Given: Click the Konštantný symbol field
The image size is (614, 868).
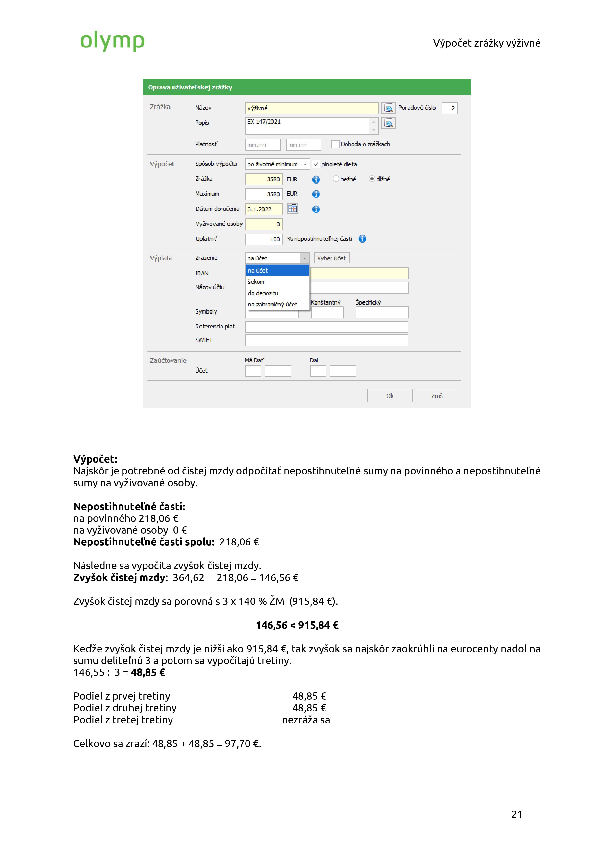Looking at the screenshot, I should 327,313.
